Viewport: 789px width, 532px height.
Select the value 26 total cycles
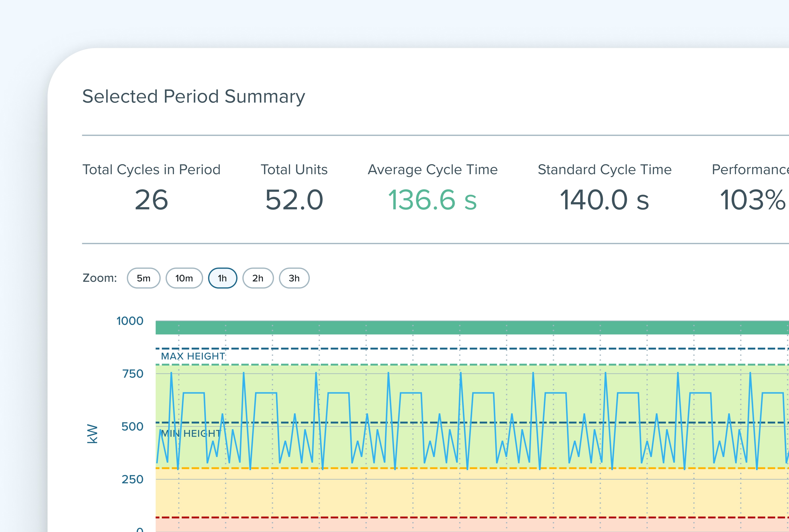tap(151, 200)
